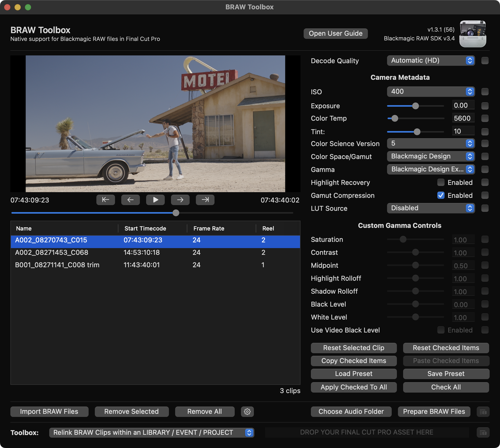This screenshot has width=500, height=448.
Task: Click the Exposure slider handle
Action: [x=415, y=106]
